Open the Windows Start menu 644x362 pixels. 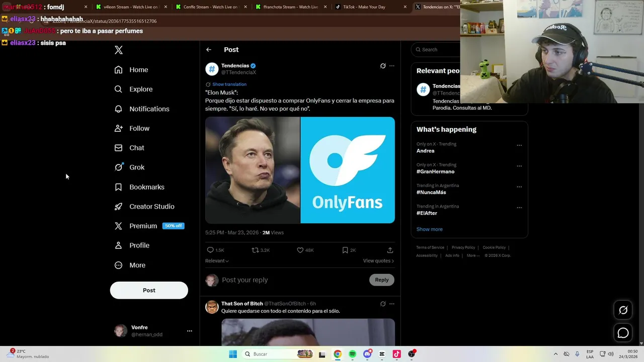pyautogui.click(x=233, y=354)
